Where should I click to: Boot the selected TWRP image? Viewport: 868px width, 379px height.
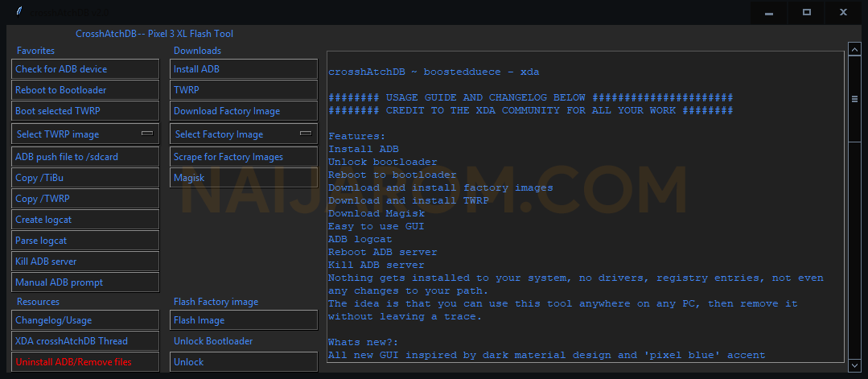click(x=85, y=111)
